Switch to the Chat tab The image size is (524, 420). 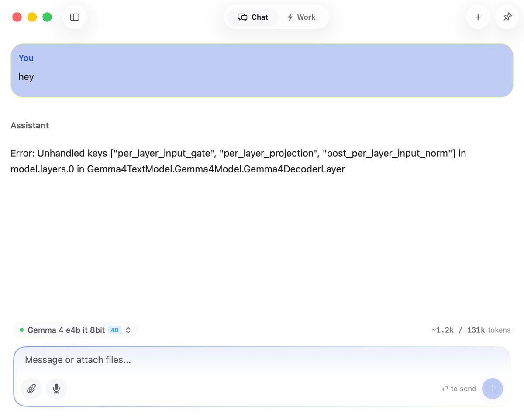click(253, 17)
